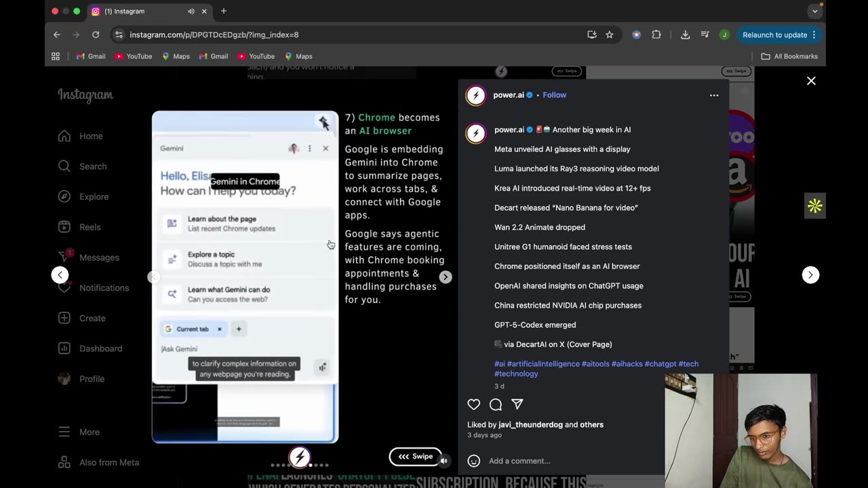Open hashtag #artificialintelligence

pos(543,364)
